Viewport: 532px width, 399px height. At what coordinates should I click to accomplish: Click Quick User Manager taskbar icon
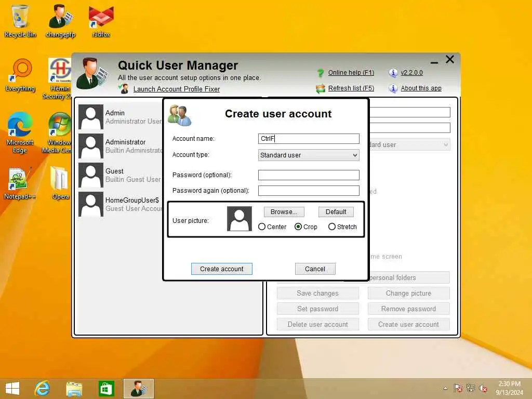point(138,389)
